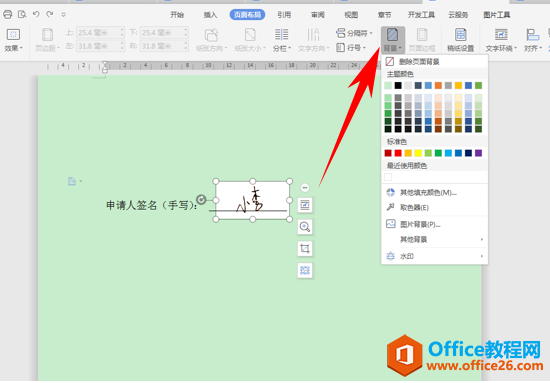Click the crop icon beside image
Screen dimensions: 550x383
305,248
